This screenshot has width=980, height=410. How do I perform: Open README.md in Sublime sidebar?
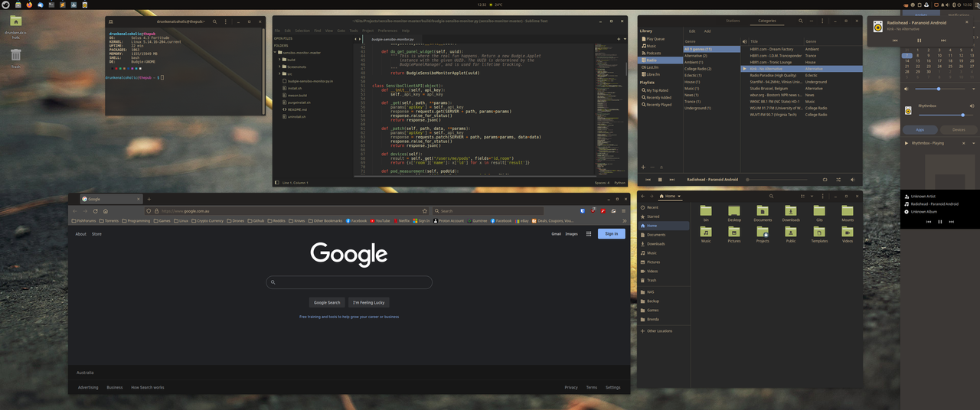coord(297,109)
